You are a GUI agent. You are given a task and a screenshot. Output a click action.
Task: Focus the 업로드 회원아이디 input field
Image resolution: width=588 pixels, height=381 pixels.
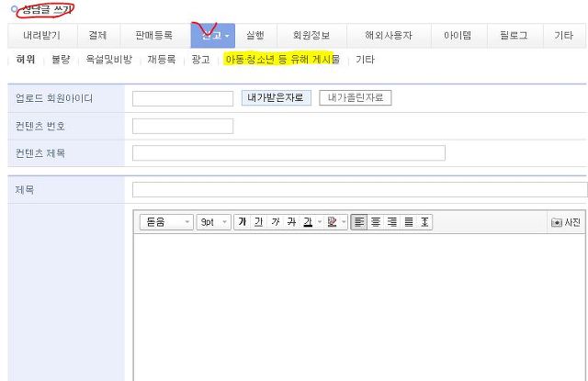pyautogui.click(x=183, y=98)
